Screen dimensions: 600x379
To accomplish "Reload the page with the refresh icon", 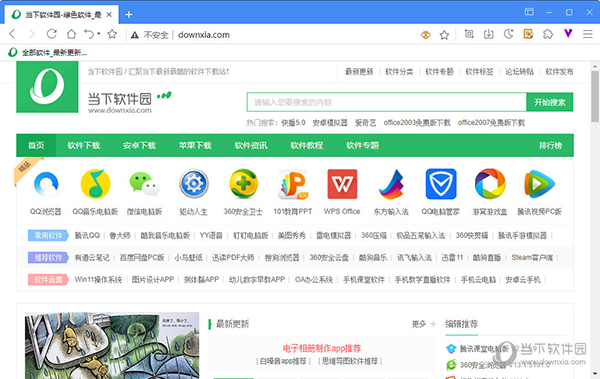I will point(51,34).
